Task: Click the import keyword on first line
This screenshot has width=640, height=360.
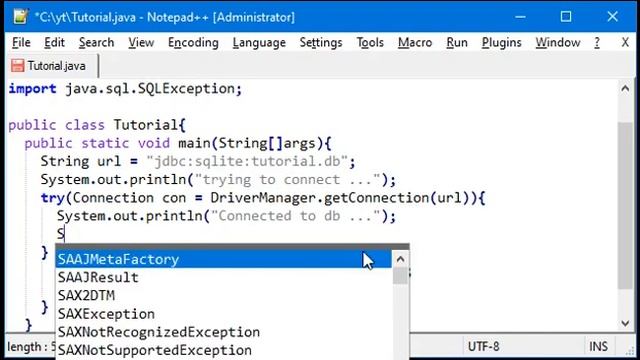Action: (32, 89)
